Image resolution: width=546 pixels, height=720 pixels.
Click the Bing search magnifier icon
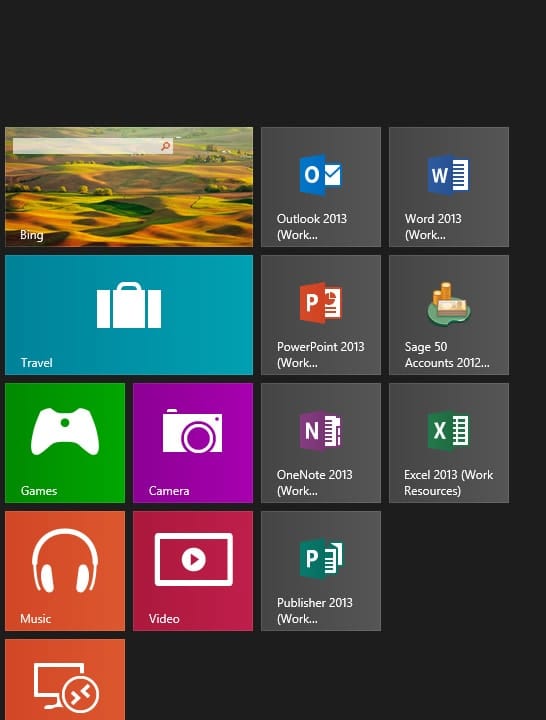click(165, 146)
